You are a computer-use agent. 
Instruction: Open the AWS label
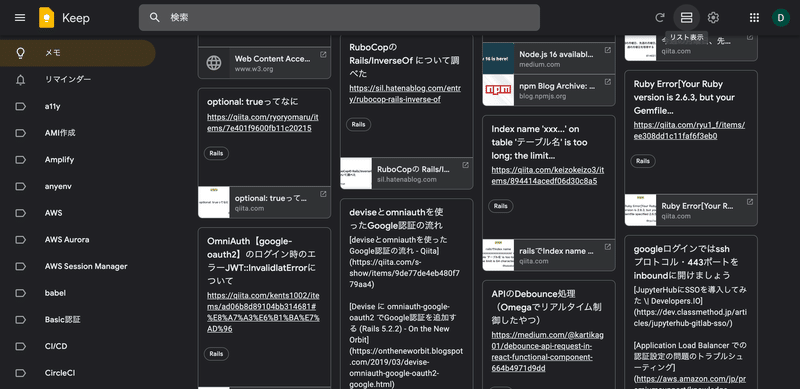coord(78,213)
